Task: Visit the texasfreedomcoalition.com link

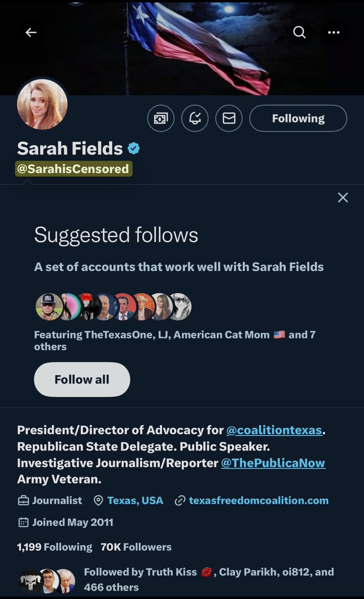Action: tap(259, 500)
